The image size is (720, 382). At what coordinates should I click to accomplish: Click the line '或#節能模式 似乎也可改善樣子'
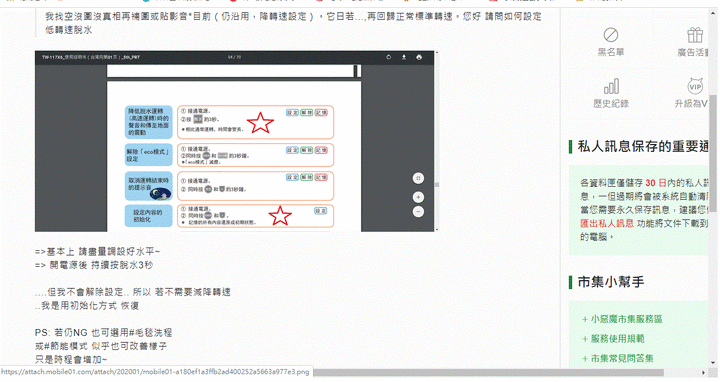coord(101,345)
